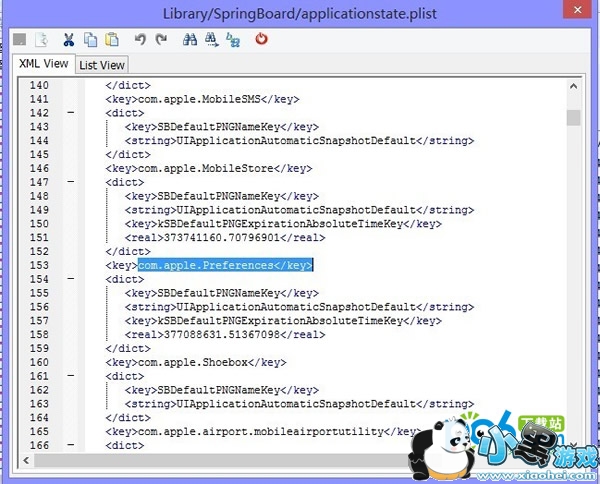Paste from clipboard icon
The height and width of the screenshot is (484, 600).
tap(112, 39)
